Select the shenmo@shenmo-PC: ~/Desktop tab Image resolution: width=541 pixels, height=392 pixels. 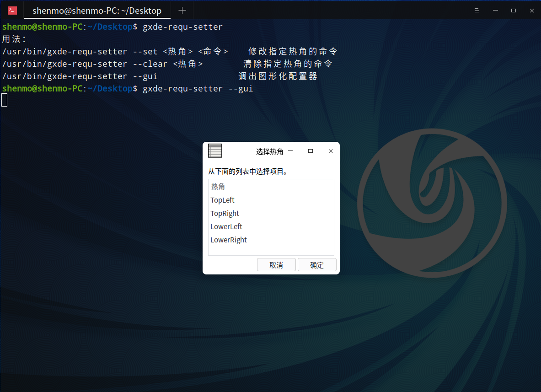[x=97, y=11]
